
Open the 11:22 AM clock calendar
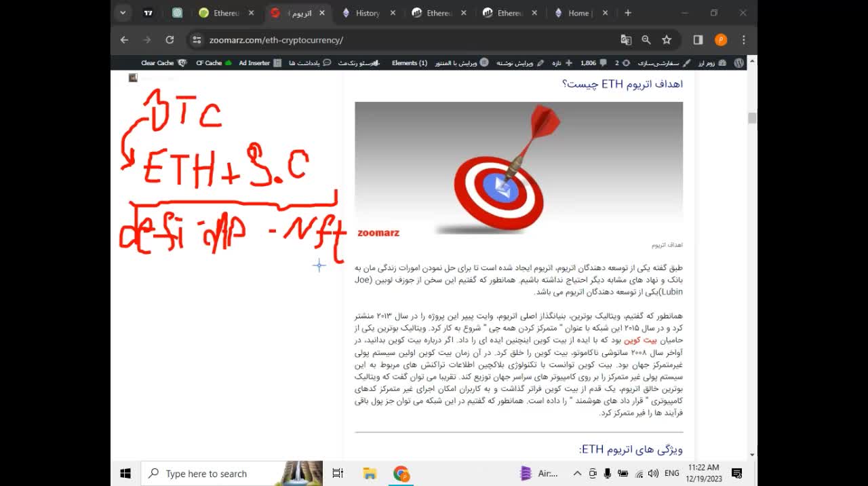point(703,473)
